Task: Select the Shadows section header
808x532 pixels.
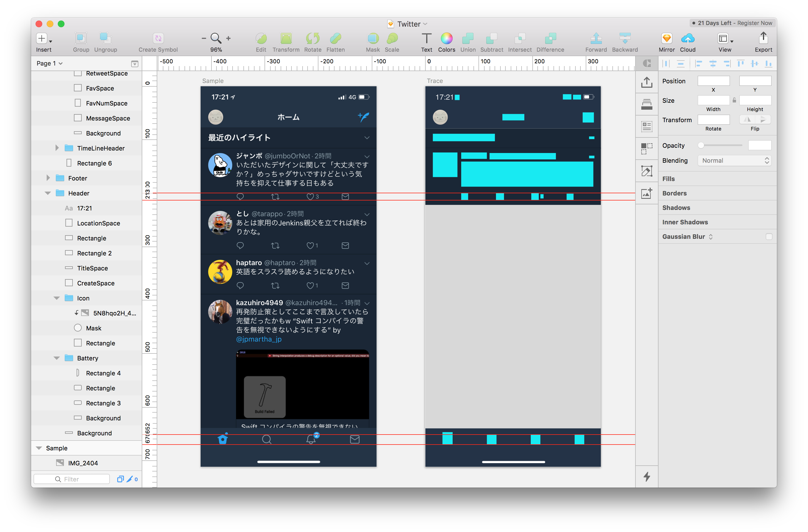Action: pos(676,208)
